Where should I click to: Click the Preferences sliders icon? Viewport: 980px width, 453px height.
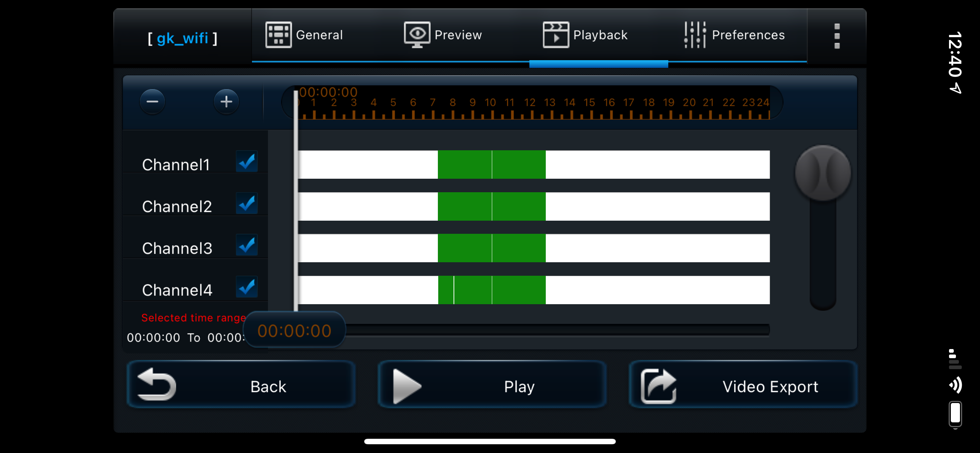point(695,35)
